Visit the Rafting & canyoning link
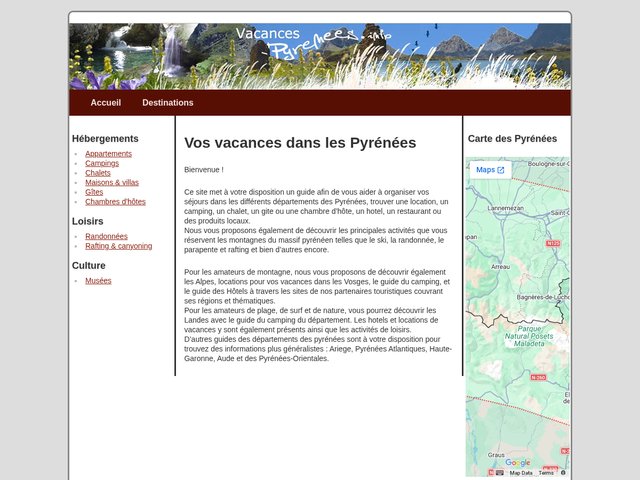Image resolution: width=640 pixels, height=480 pixels. [x=119, y=246]
